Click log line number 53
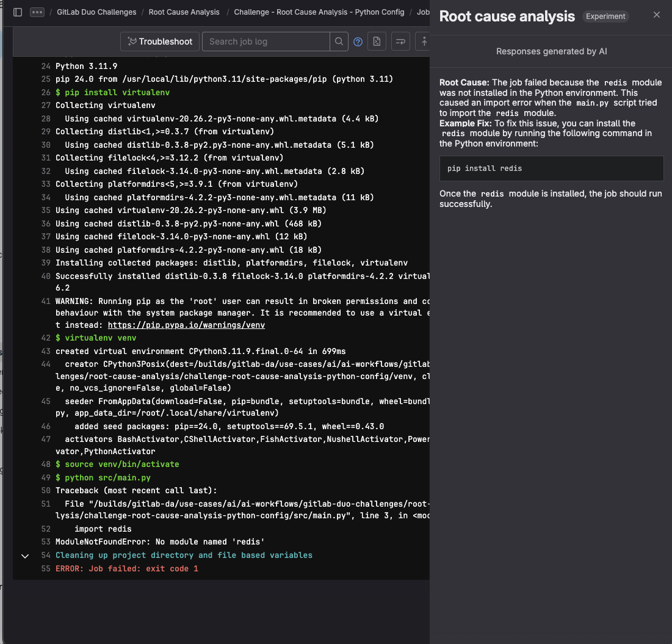Image resolution: width=672 pixels, height=644 pixels. pos(46,542)
